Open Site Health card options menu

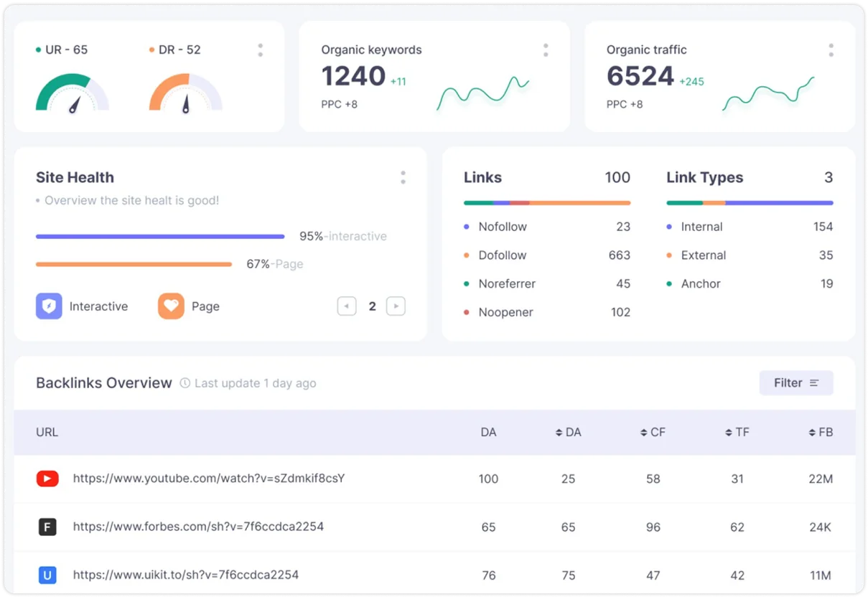click(x=403, y=177)
